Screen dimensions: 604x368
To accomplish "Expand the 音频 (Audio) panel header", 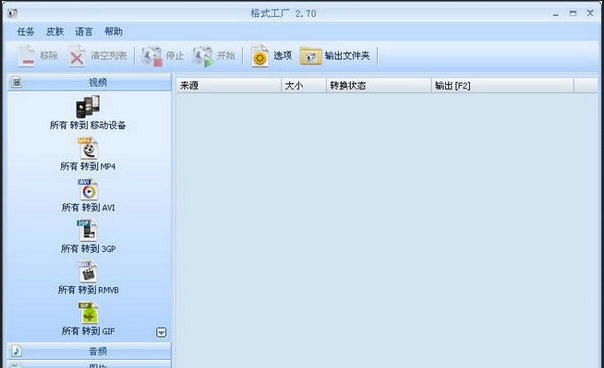I will click(x=89, y=351).
